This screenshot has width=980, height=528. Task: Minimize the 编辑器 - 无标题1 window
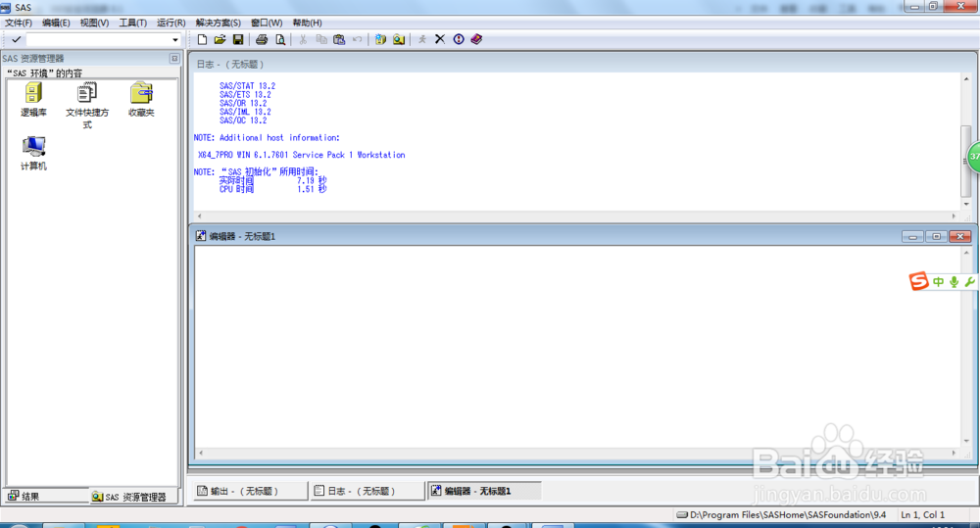(x=912, y=236)
